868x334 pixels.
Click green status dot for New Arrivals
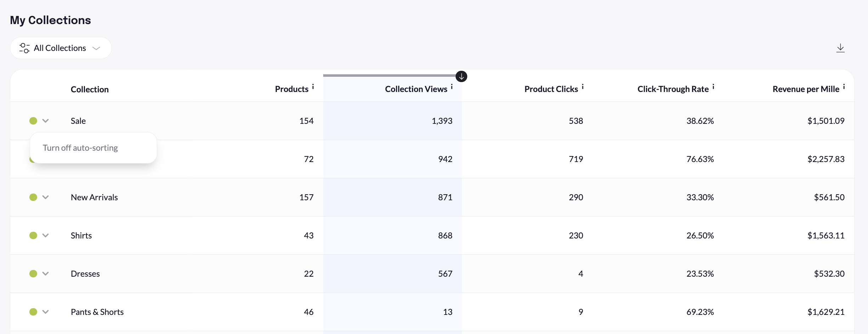coord(33,197)
